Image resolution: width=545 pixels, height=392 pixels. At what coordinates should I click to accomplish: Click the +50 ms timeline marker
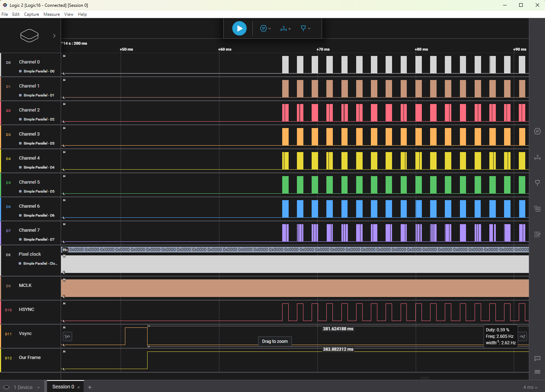[126, 49]
